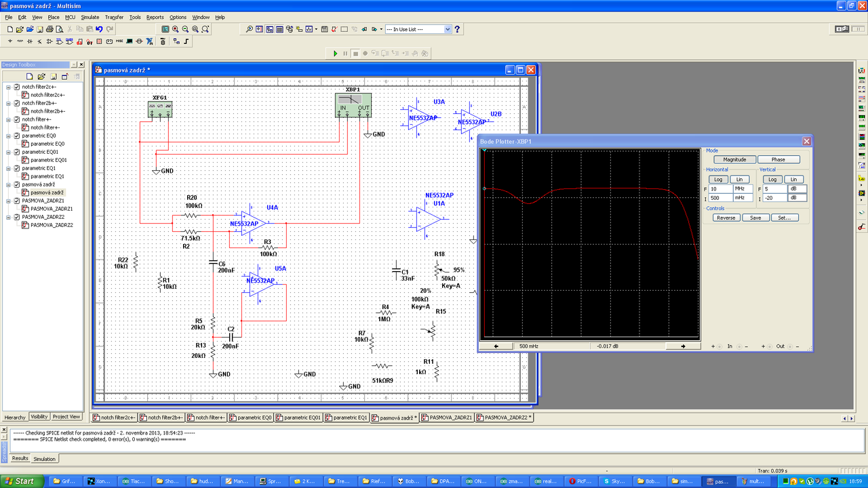Place a basic resistor component
This screenshot has width=868, height=488.
(20, 41)
